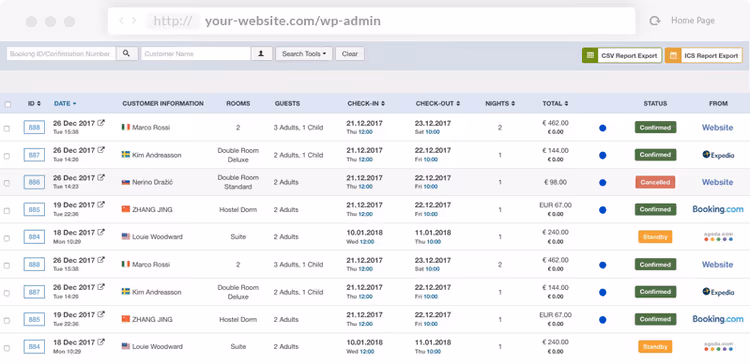Screen dimensions: 750x364
Task: Click the CSV Report Export button label
Action: point(629,55)
